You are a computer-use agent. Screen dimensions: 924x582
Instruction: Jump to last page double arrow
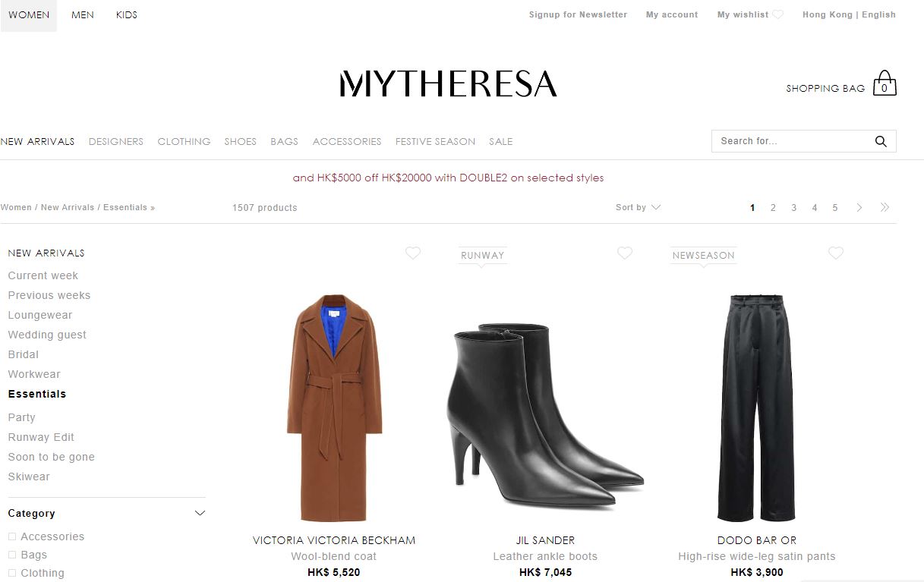(x=885, y=207)
